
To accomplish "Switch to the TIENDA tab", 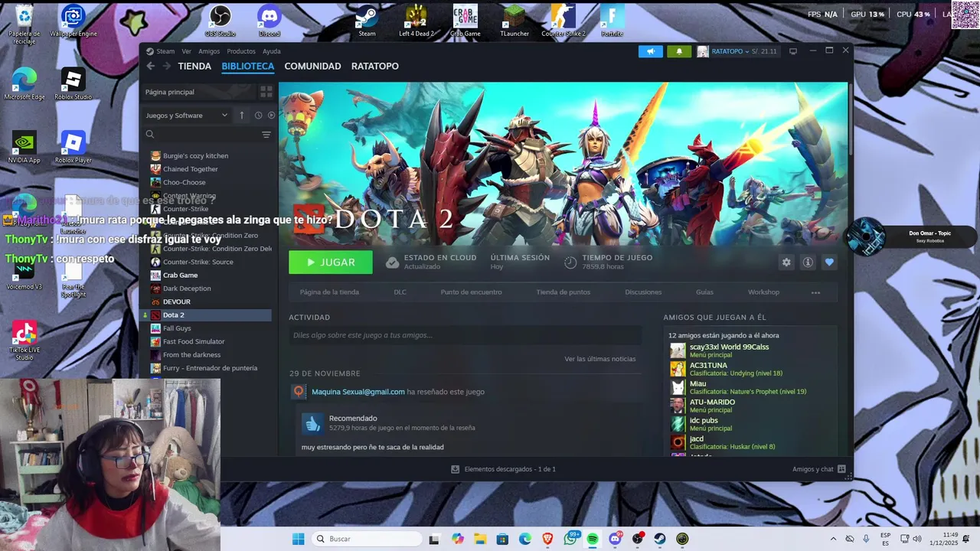I will 194,67.
